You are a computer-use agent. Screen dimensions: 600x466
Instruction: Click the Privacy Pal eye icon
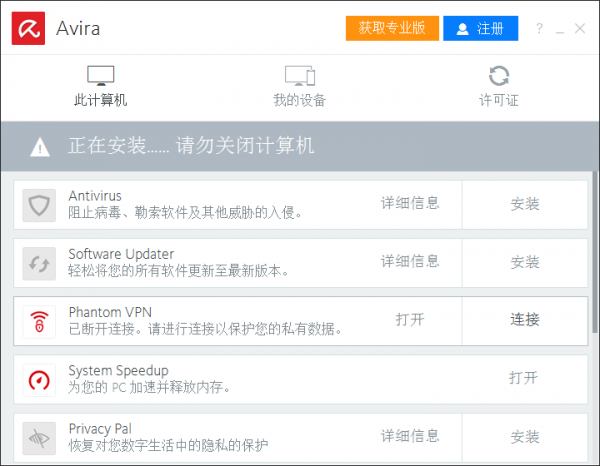pyautogui.click(x=39, y=438)
